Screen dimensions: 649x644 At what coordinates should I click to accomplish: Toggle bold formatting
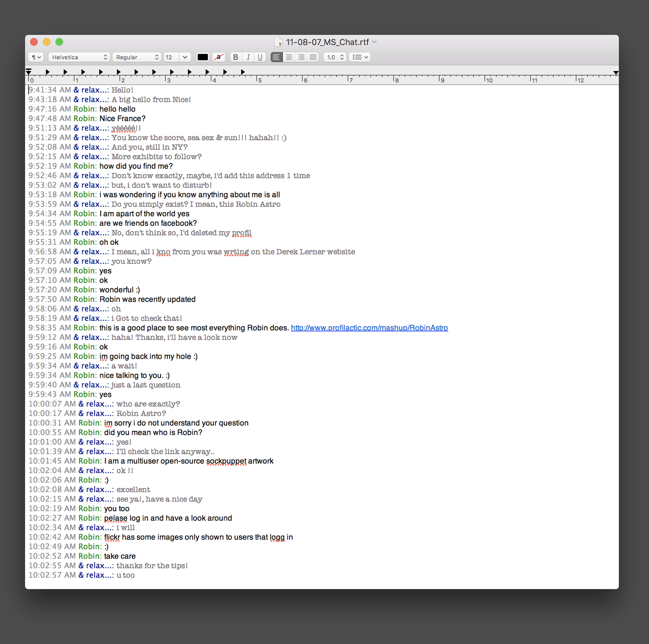pyautogui.click(x=236, y=57)
